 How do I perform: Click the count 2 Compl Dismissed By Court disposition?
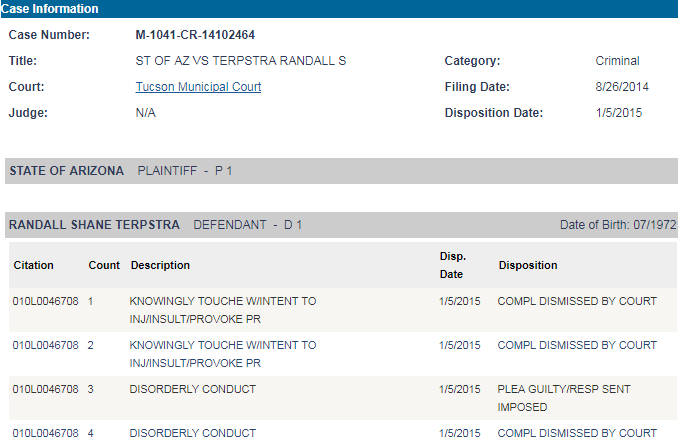tap(577, 345)
